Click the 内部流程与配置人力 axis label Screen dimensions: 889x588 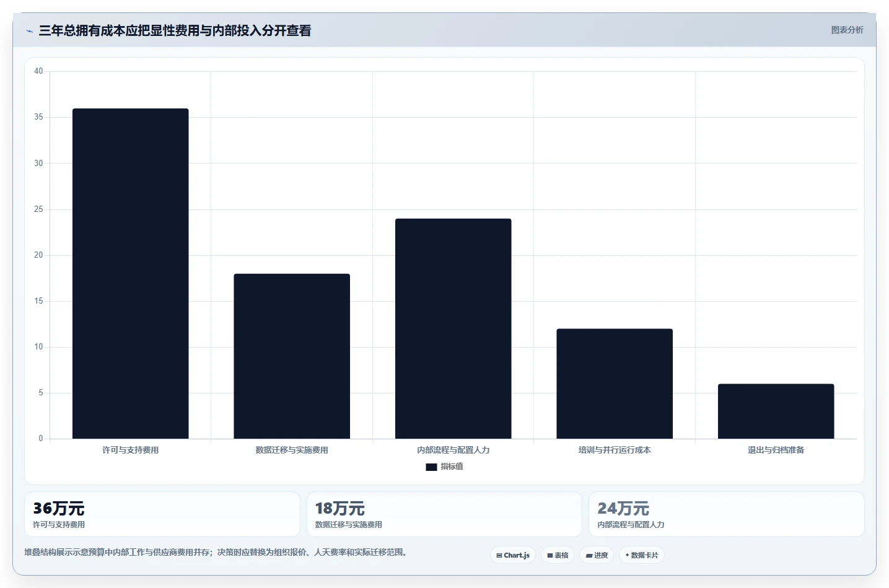click(453, 450)
